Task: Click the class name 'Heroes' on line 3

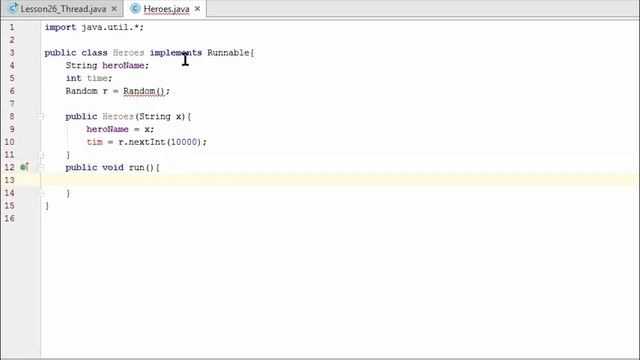Action: (128, 53)
